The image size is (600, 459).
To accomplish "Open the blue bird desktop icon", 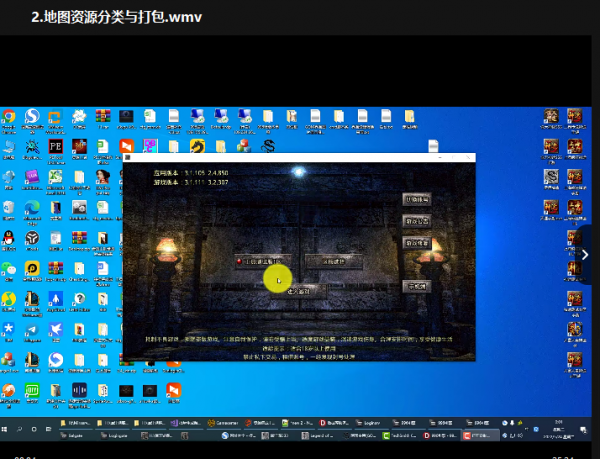I will (x=55, y=329).
